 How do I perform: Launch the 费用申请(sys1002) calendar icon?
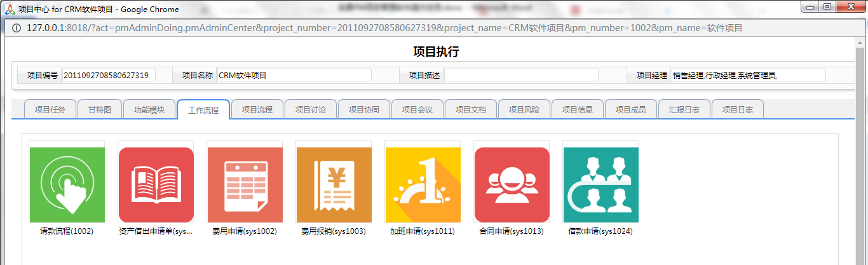245,185
